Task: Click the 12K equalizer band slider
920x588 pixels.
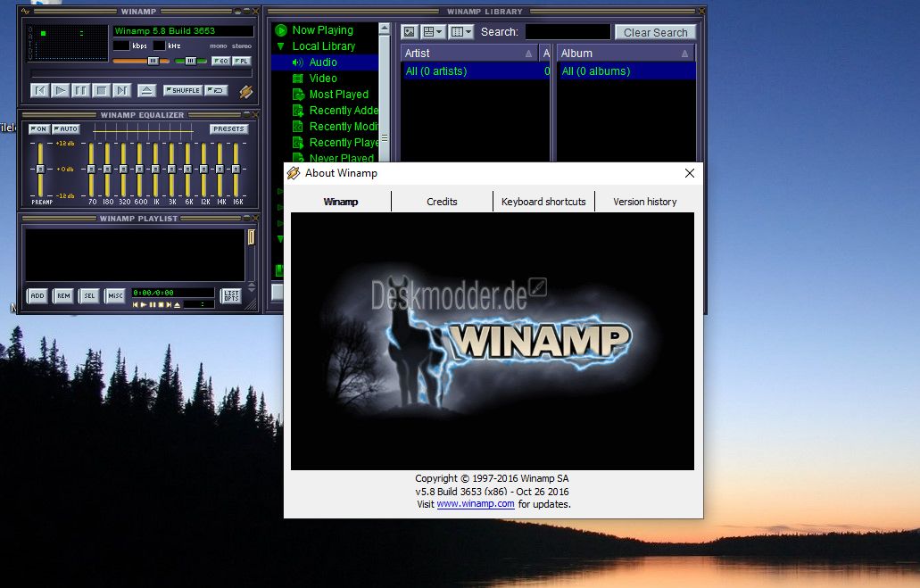Action: click(203, 169)
